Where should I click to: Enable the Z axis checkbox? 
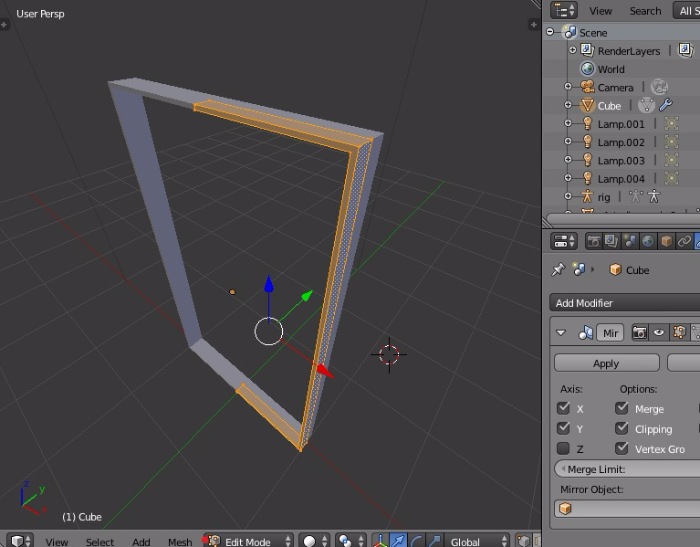[563, 448]
